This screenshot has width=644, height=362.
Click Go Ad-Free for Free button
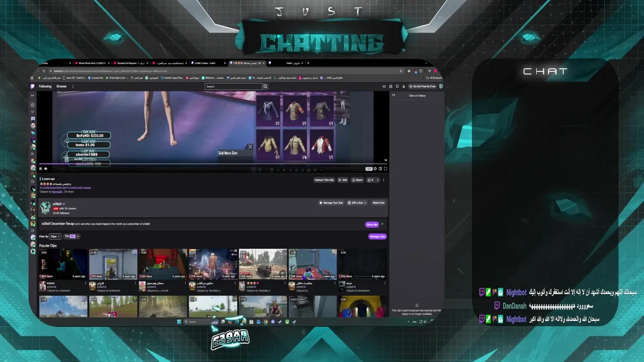(x=422, y=86)
